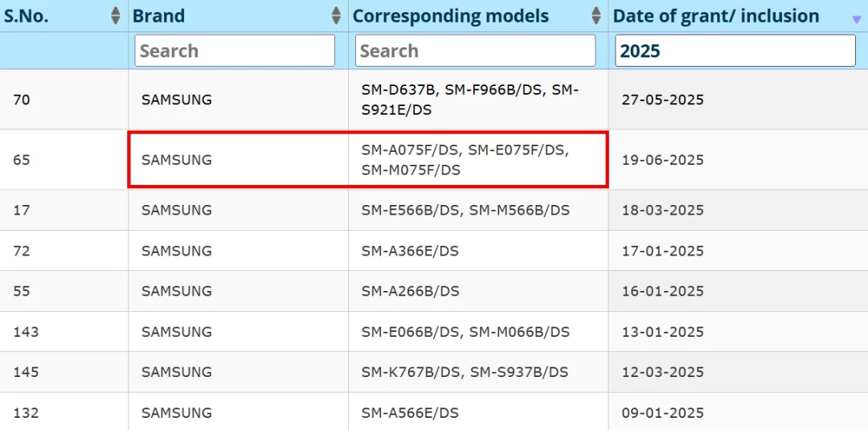The width and height of the screenshot is (868, 430).
Task: Click the SM-A266B/DS model cell
Action: click(x=478, y=291)
